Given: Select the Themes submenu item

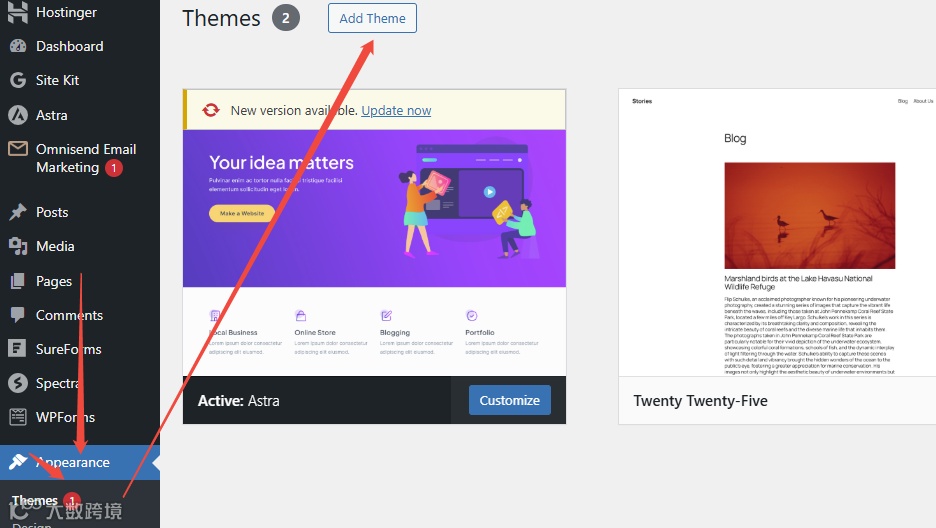Looking at the screenshot, I should pos(35,500).
